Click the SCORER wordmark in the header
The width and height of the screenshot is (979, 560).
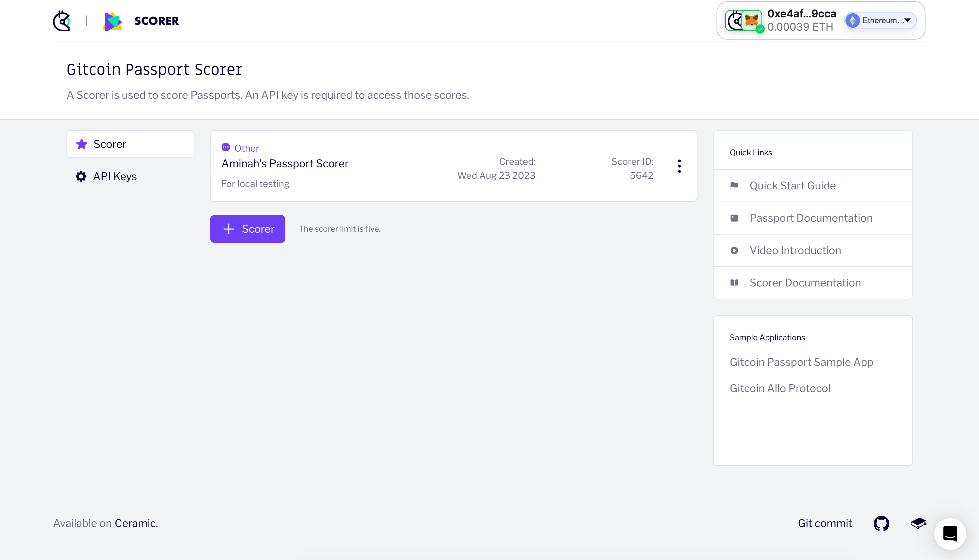156,21
